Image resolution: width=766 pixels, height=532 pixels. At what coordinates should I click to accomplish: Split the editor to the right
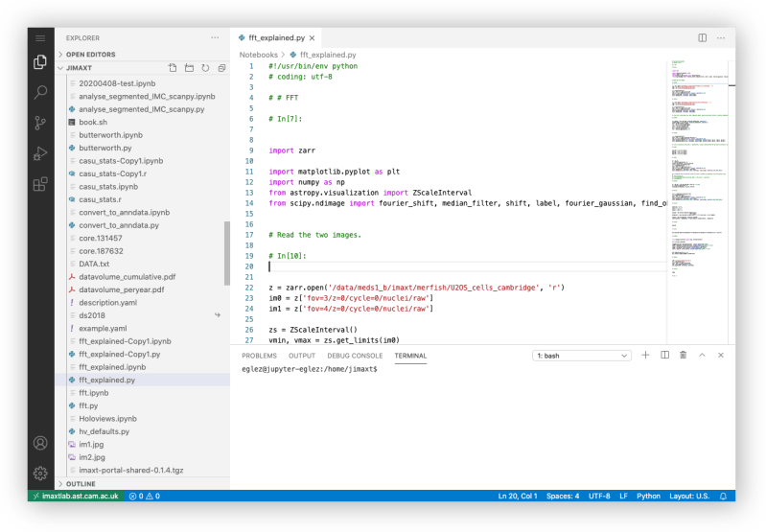click(x=703, y=37)
